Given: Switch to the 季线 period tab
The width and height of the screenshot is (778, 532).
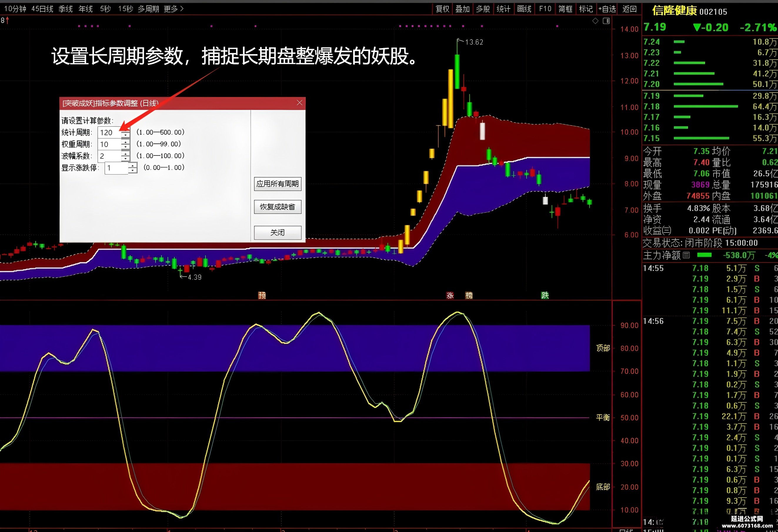Looking at the screenshot, I should click(x=65, y=9).
